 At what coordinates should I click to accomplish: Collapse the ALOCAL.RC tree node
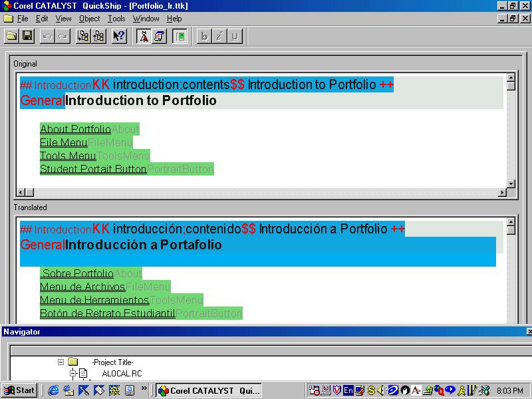pos(72,374)
